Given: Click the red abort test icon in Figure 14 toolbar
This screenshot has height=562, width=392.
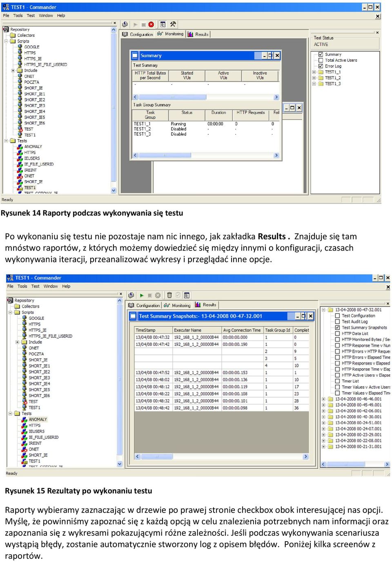Looking at the screenshot, I should [151, 25].
